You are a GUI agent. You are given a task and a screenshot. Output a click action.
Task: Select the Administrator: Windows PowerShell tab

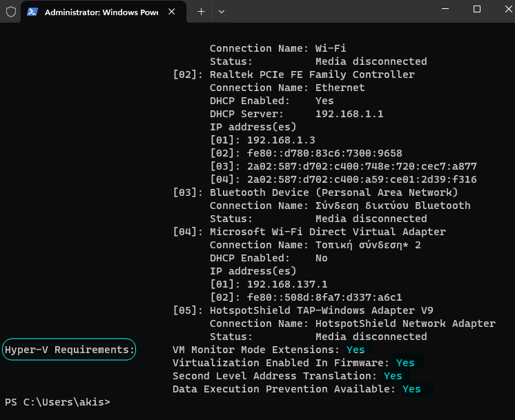pyautogui.click(x=104, y=12)
